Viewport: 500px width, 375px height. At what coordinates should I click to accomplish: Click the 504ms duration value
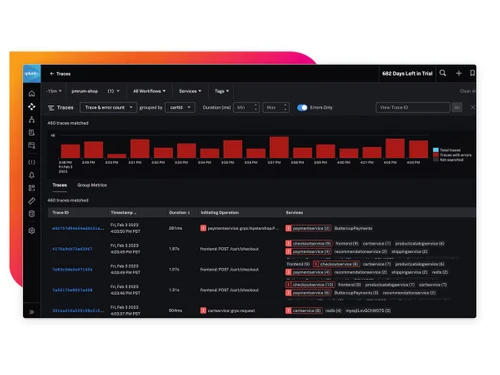(x=175, y=311)
